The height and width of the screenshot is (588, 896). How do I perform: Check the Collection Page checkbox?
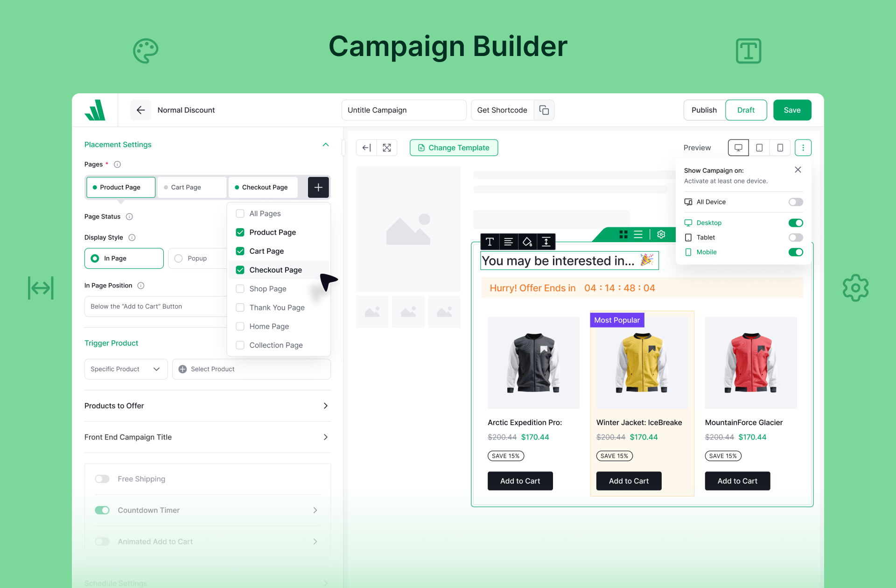(x=240, y=345)
